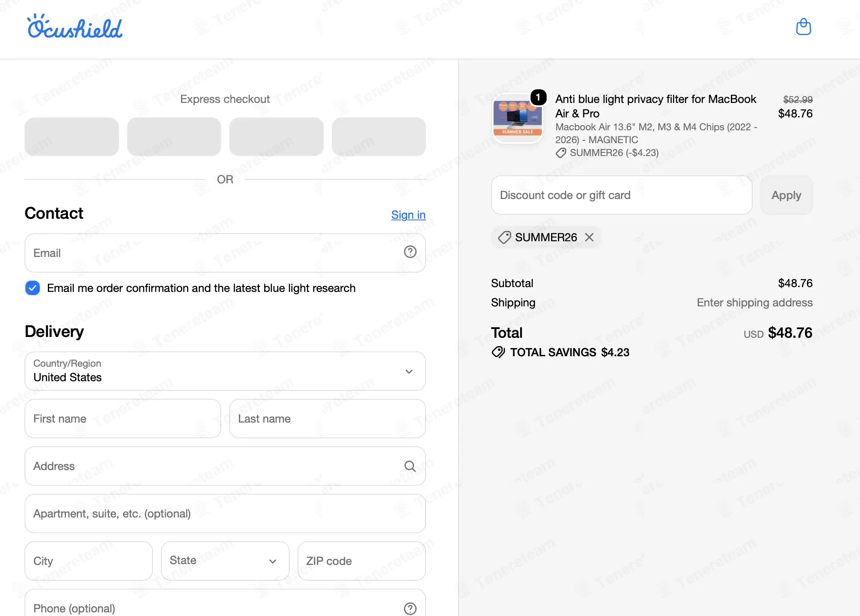The image size is (860, 616).
Task: Click the 'Enter shipping address' text
Action: click(755, 302)
